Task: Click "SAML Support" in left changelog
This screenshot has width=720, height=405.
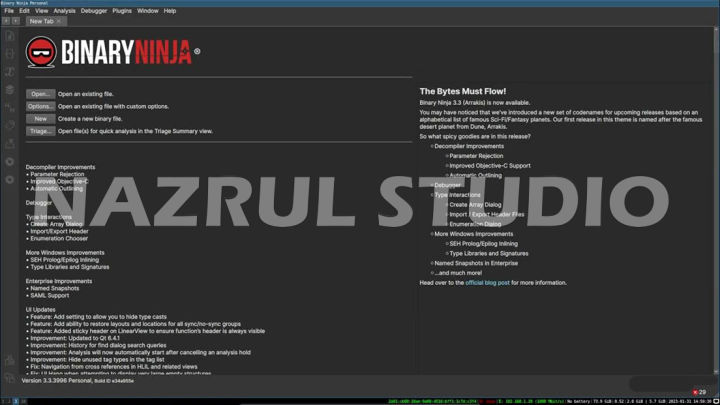Action: click(50, 296)
